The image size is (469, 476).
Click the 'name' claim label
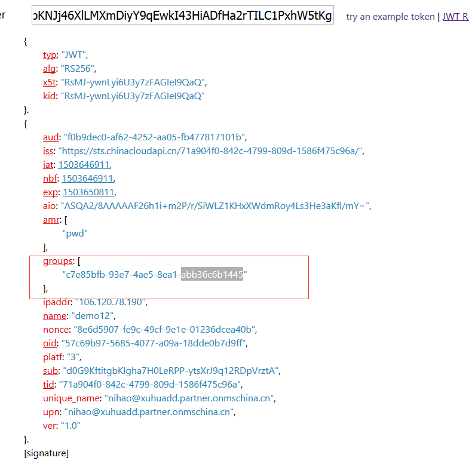pos(54,315)
